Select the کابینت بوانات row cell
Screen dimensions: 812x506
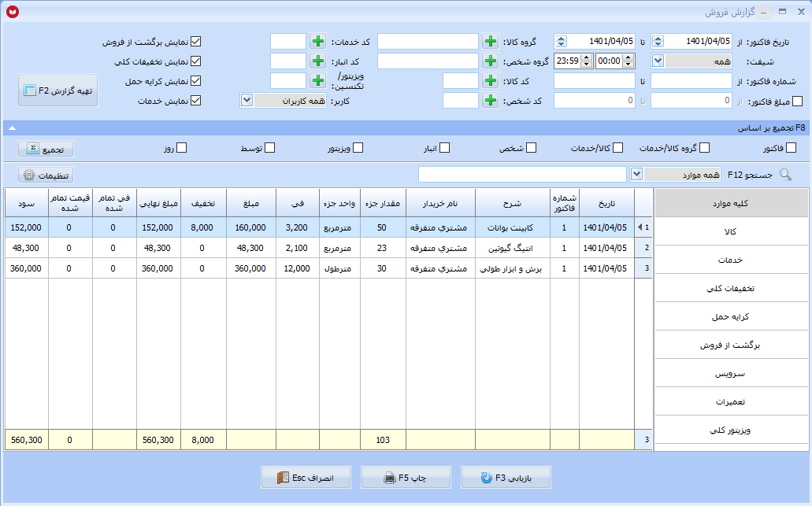click(513, 227)
